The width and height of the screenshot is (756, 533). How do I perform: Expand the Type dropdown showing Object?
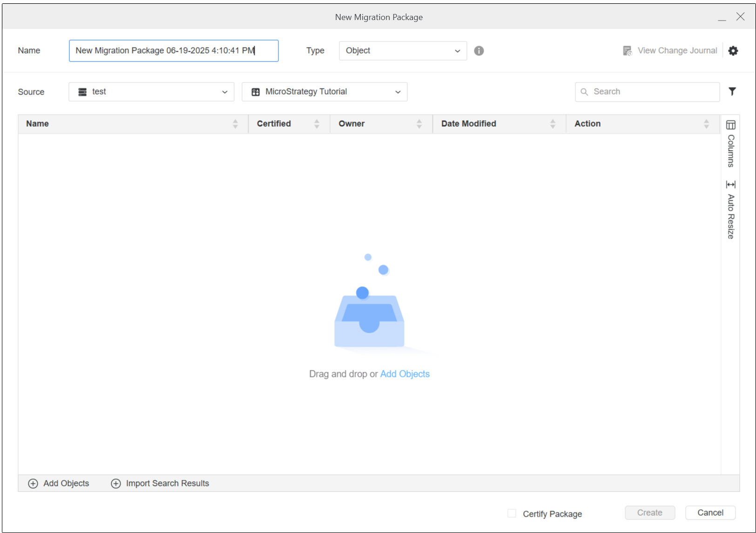pyautogui.click(x=403, y=51)
